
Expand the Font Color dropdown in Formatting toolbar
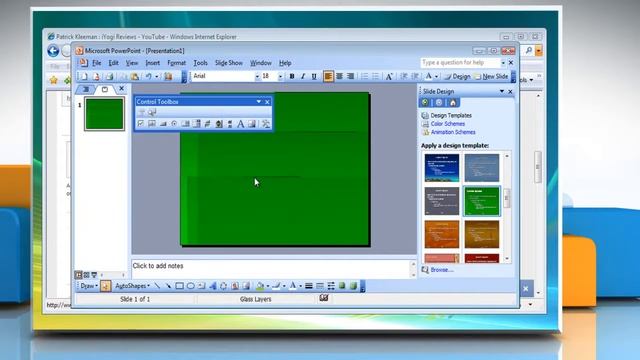tap(436, 76)
